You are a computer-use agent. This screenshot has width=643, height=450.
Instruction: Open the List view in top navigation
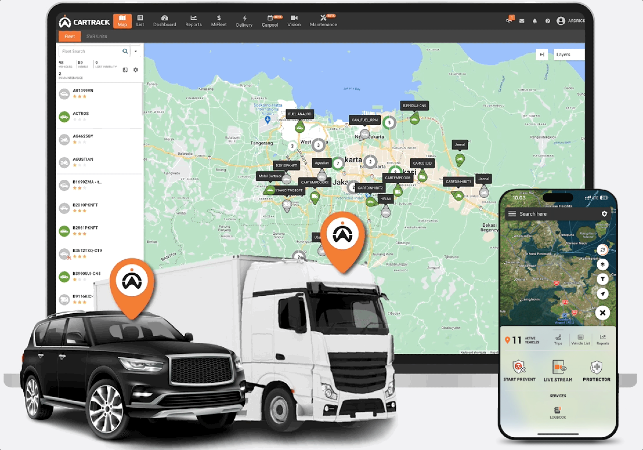pos(140,21)
